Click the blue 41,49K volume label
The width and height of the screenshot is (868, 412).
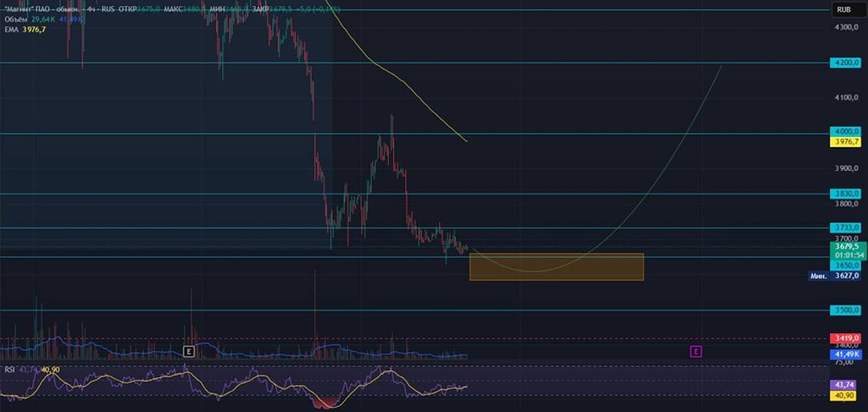(845, 354)
